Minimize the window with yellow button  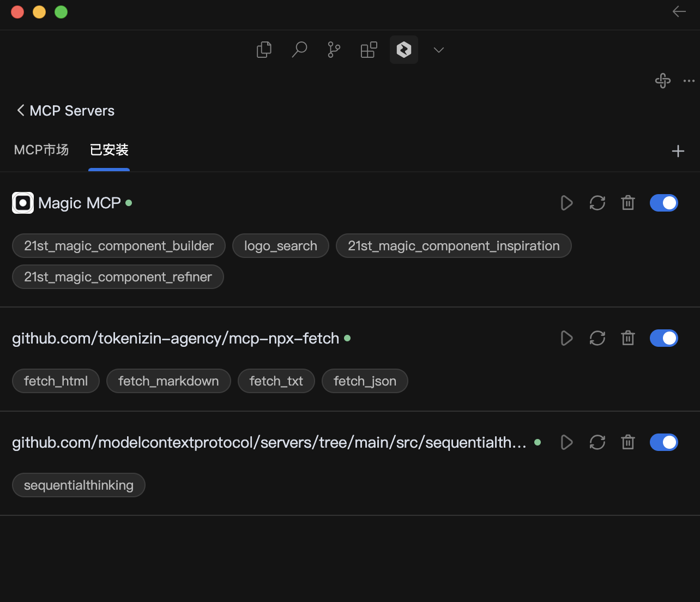pos(39,12)
